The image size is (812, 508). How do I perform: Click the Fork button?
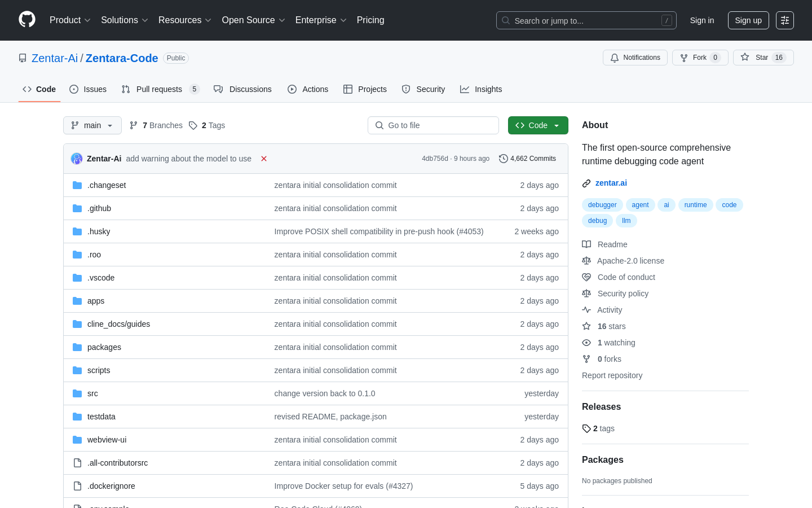(x=700, y=58)
